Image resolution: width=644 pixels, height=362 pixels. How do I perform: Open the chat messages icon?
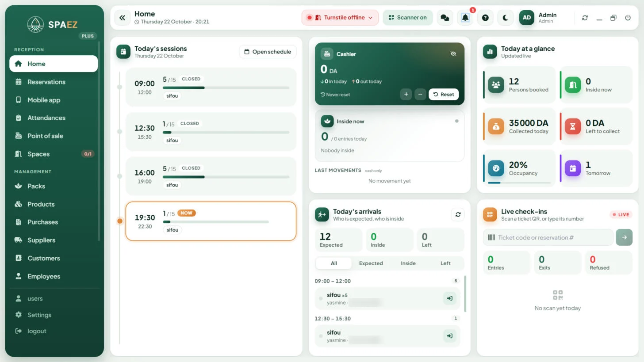coord(445,18)
